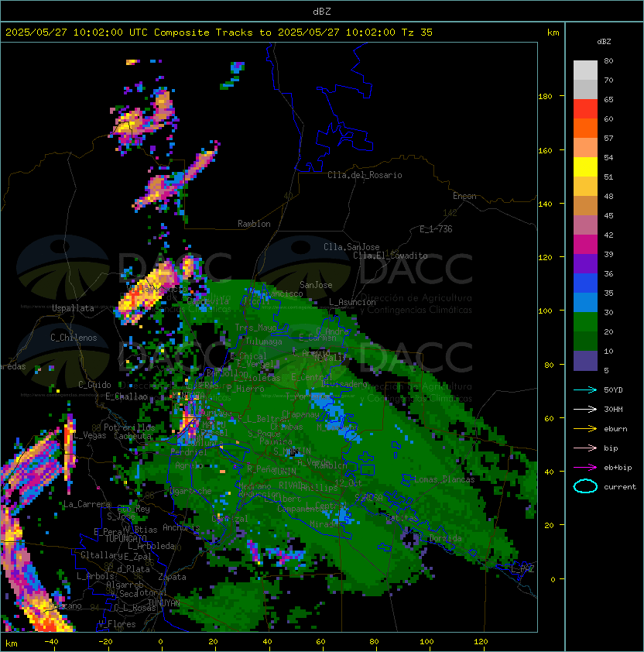Click the 'Zapata' map label
The height and width of the screenshot is (652, 644).
click(x=172, y=577)
